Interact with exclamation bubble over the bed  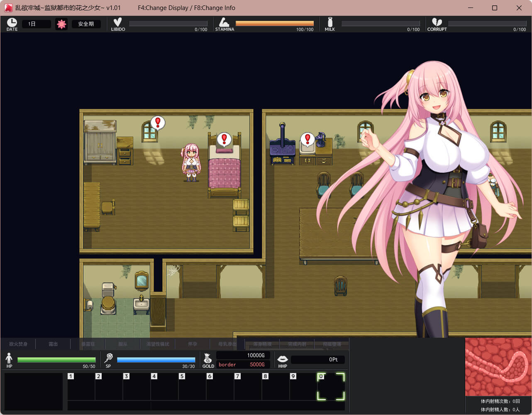coord(224,139)
